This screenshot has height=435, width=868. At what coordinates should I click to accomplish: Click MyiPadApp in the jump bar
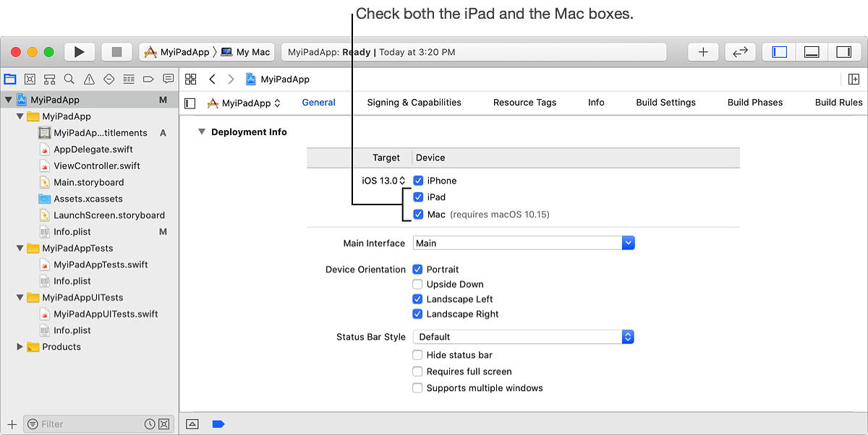point(277,79)
